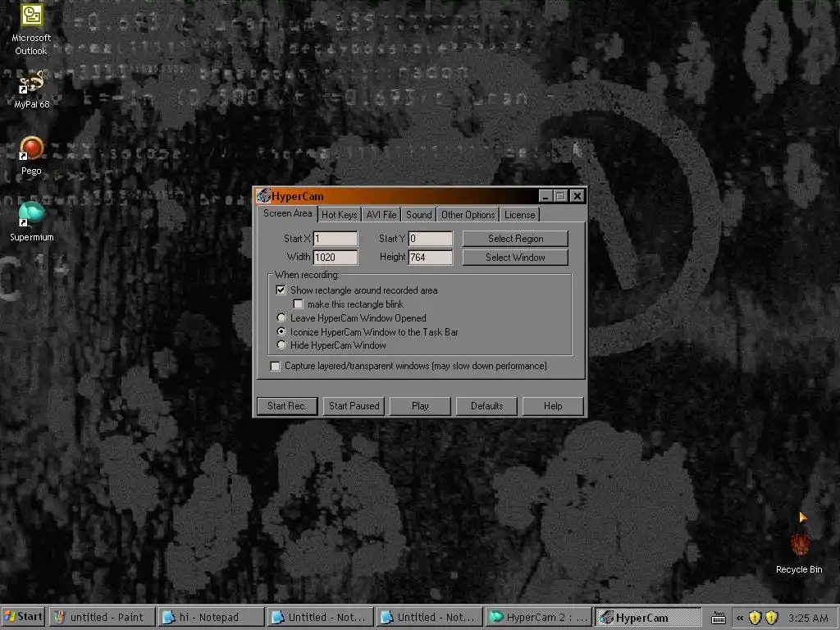Expand hidden tray icons chevron
The height and width of the screenshot is (630, 840).
pyautogui.click(x=740, y=618)
